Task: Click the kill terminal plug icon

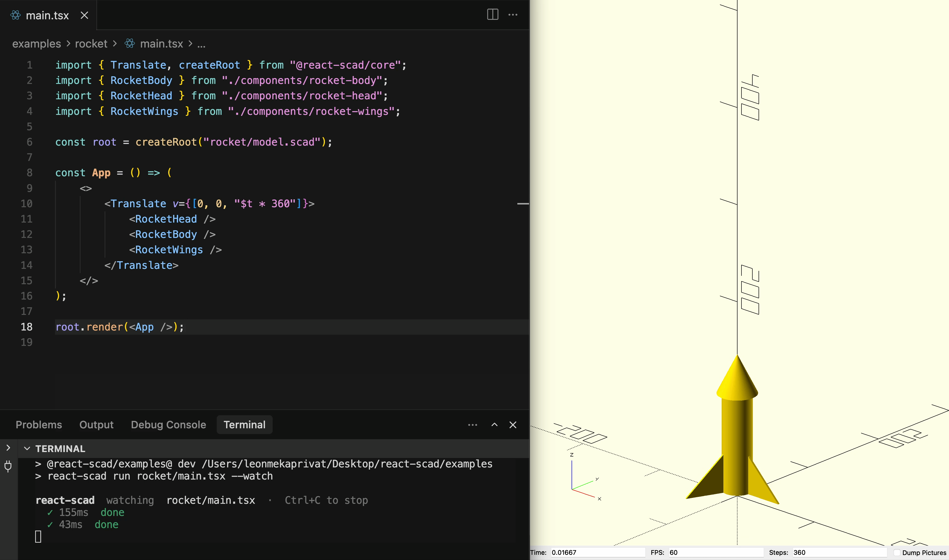Action: 8,466
